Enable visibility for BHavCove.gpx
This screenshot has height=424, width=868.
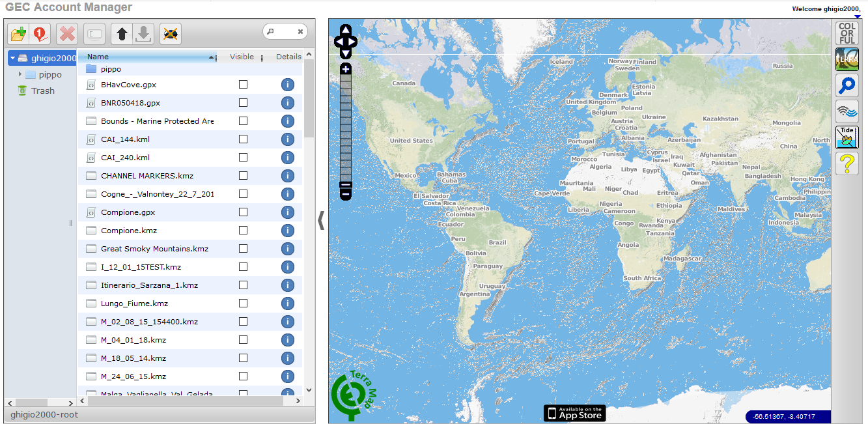[x=244, y=84]
